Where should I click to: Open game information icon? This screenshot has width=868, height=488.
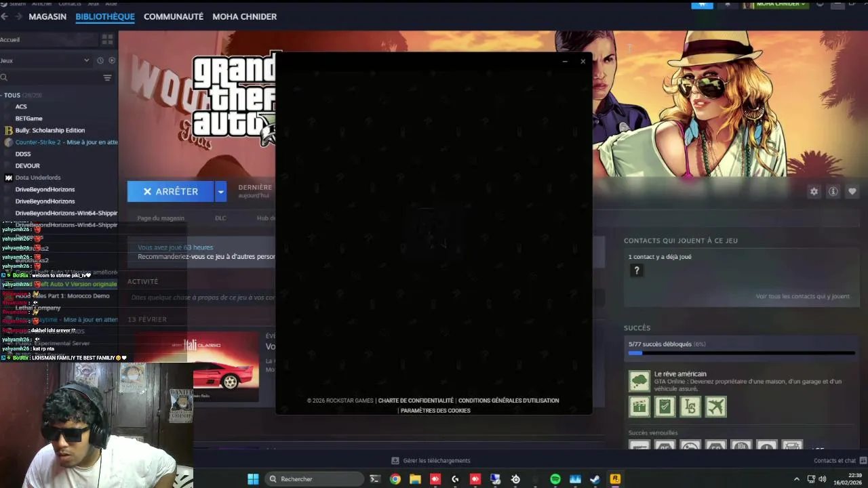click(x=833, y=192)
